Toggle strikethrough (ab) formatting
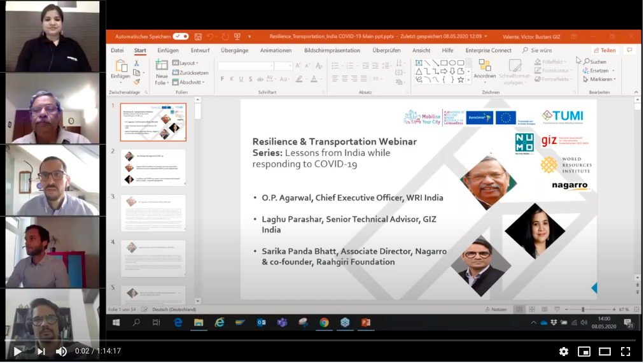 260,79
